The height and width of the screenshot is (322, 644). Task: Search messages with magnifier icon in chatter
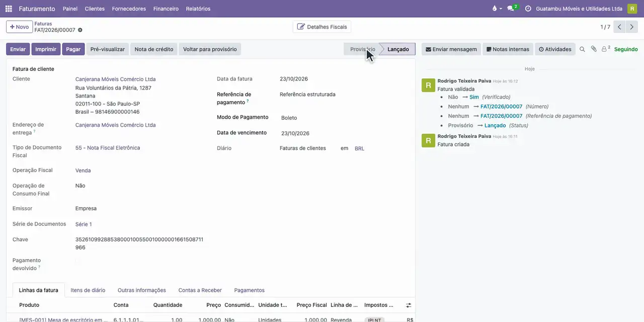coord(582,49)
